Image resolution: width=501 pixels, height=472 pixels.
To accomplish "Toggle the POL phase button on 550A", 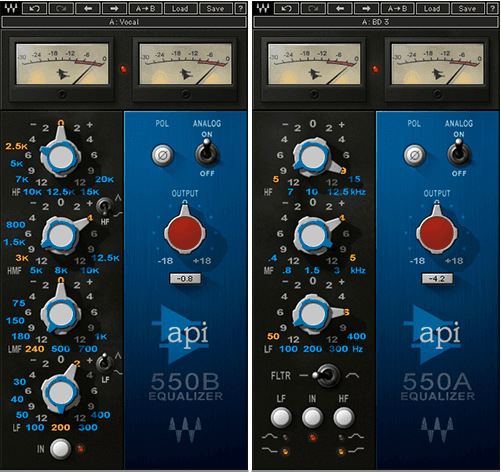I will (414, 155).
